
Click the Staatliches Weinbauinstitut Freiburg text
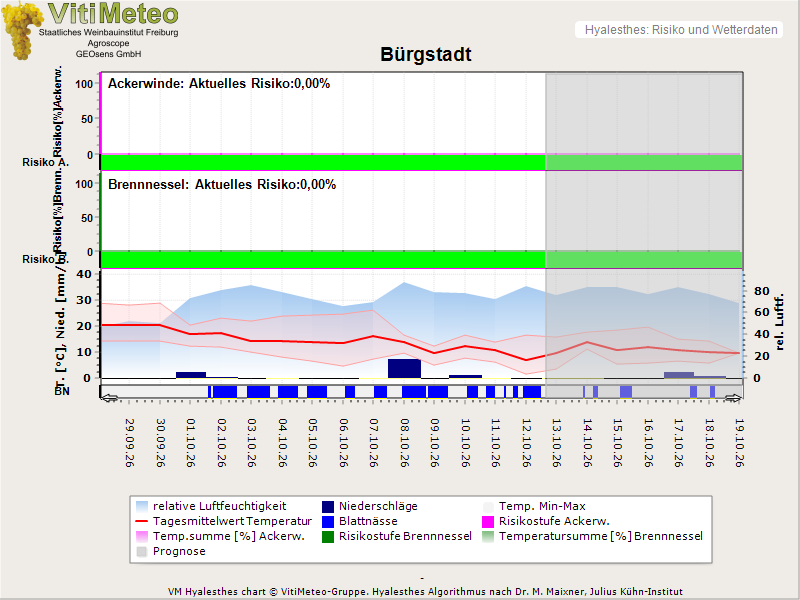pos(109,32)
